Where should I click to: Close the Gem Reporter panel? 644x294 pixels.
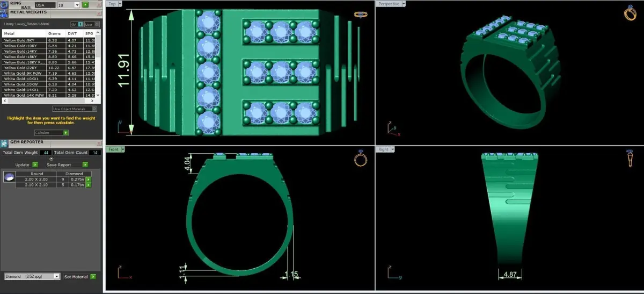pos(99,144)
